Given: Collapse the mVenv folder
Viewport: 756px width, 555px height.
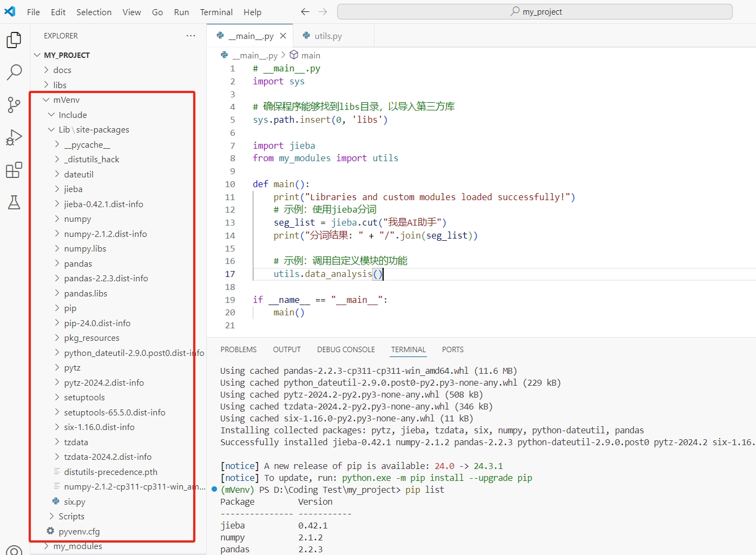Looking at the screenshot, I should [118, 100].
